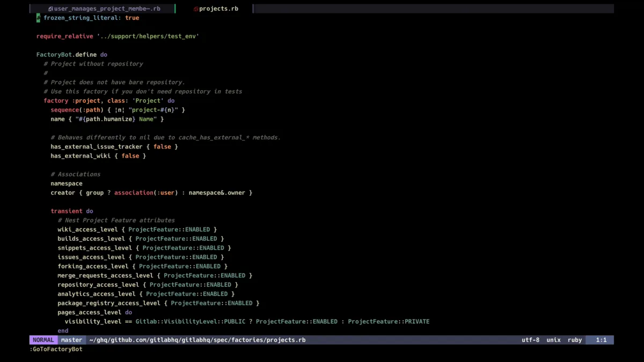The image size is (644, 362).
Task: Click the unix file format indicator
Action: [553, 340]
